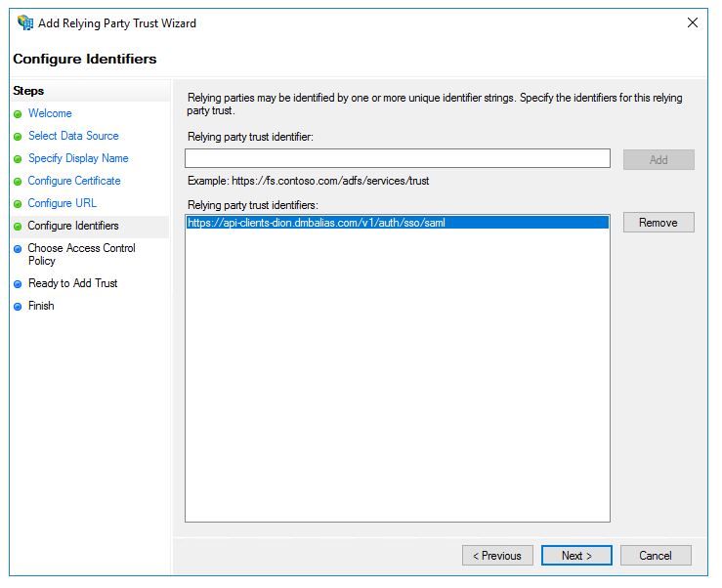The image size is (722, 588).
Task: Click the green bullet beside Welcome
Action: 18,114
